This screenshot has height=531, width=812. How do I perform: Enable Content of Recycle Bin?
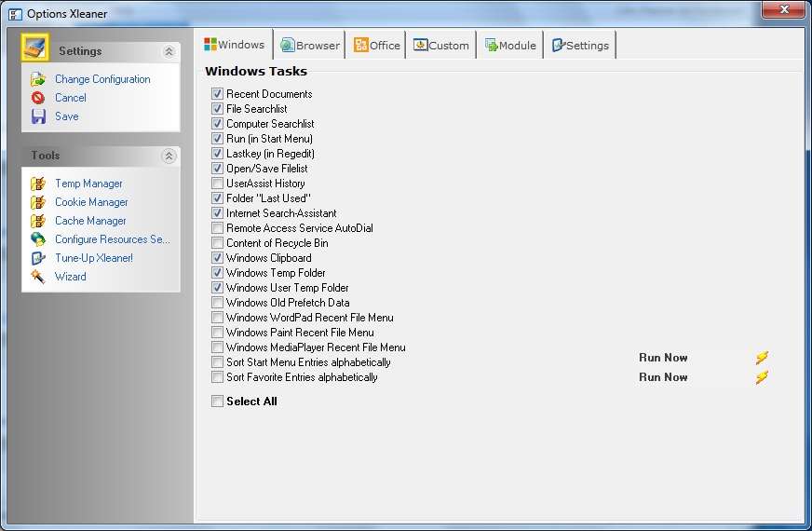218,243
